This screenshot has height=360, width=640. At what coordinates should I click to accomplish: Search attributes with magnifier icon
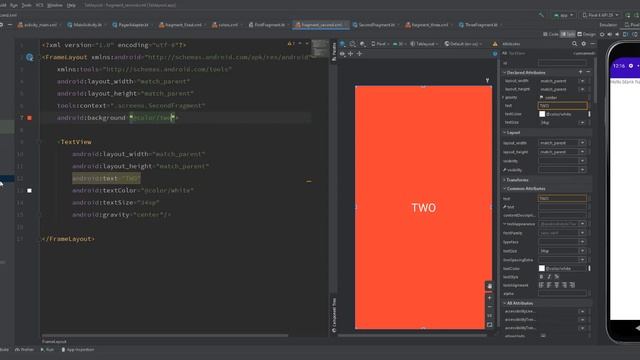(574, 44)
